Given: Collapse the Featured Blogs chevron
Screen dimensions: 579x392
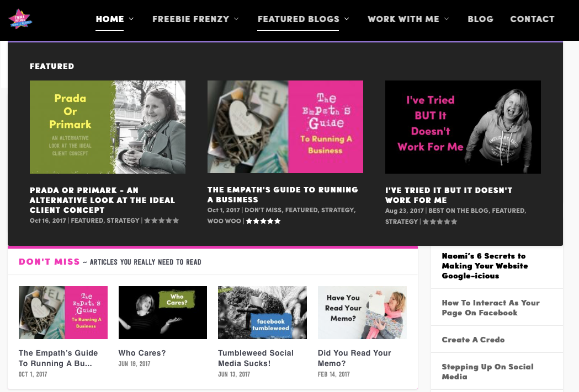Looking at the screenshot, I should [347, 19].
